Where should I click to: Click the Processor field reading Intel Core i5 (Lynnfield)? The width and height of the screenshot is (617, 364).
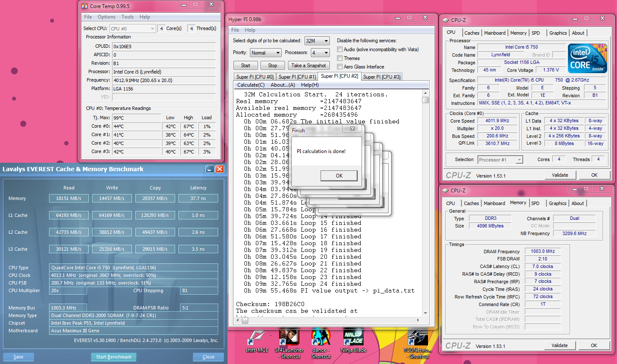tap(164, 72)
